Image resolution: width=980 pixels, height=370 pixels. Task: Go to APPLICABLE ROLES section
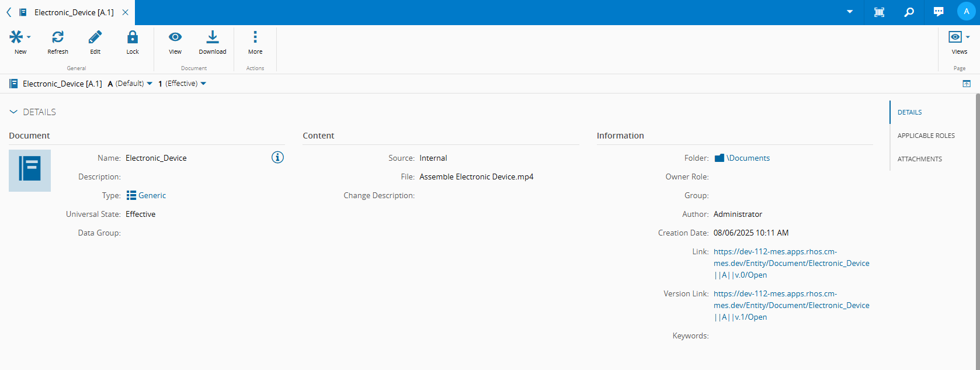pos(926,136)
